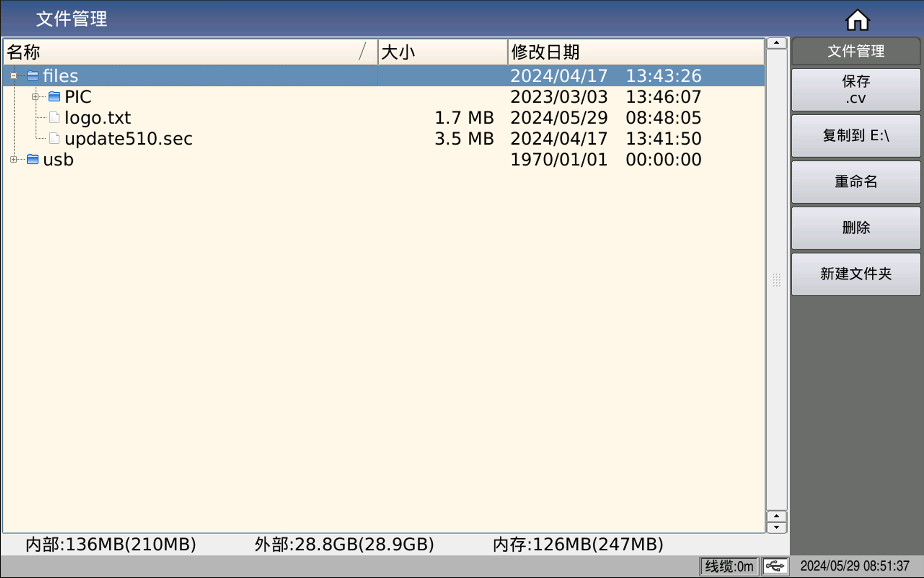This screenshot has width=924, height=578.
Task: Click the PIC folder icon
Action: pyautogui.click(x=54, y=96)
